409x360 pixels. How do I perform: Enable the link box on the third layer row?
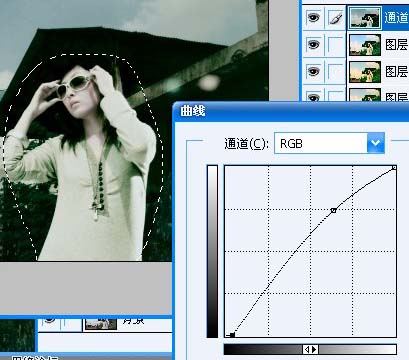pyautogui.click(x=336, y=71)
